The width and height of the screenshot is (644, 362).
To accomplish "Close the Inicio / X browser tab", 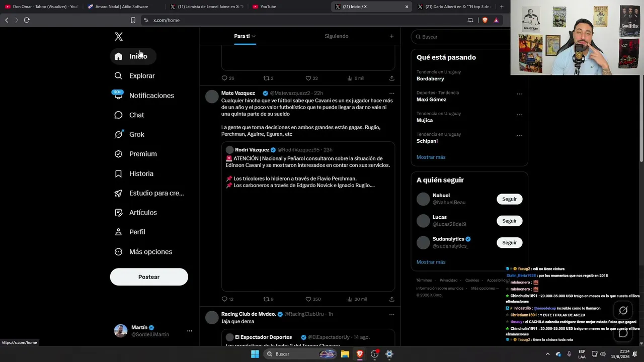I will coord(407,7).
